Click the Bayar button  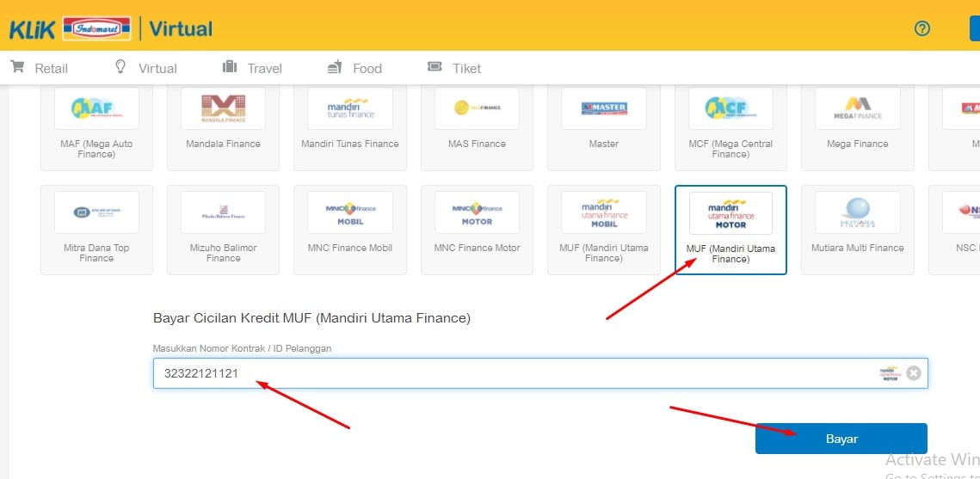(x=841, y=439)
